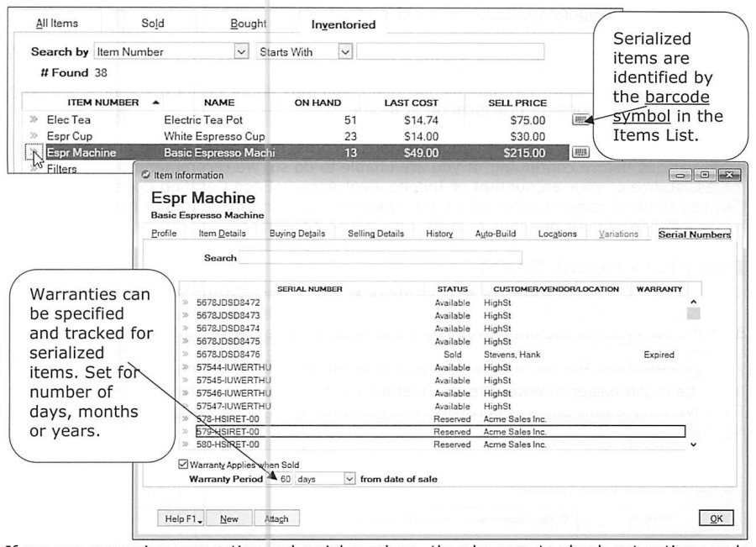Click arrow icon next to serial 57547-IUWERTHU
The height and width of the screenshot is (547, 756).
(185, 406)
